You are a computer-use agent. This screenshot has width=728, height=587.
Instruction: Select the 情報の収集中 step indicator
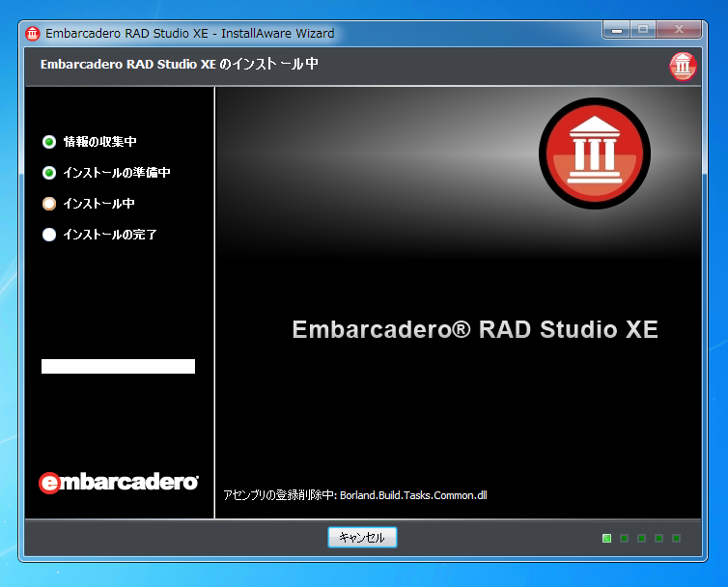[x=49, y=142]
